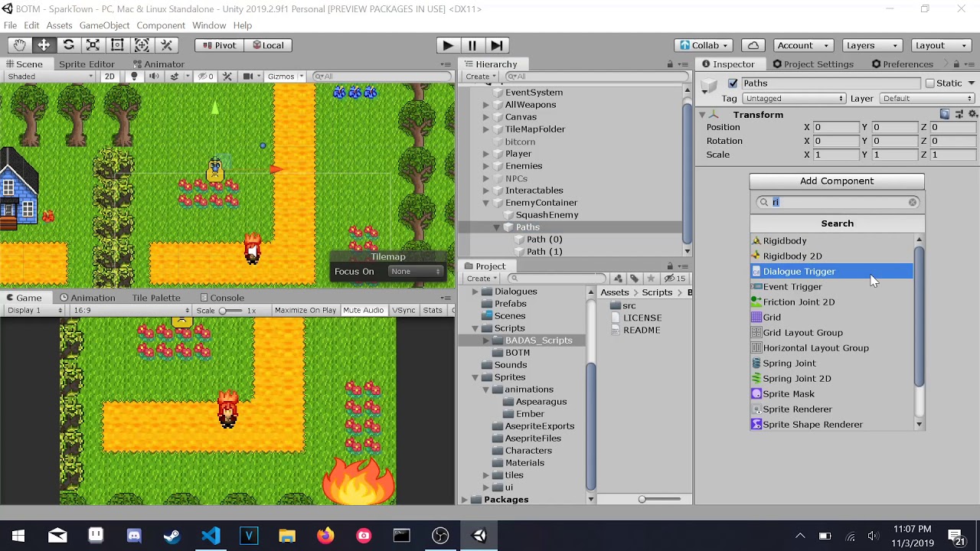
Task: Open the Project Settings tab
Action: [813, 64]
